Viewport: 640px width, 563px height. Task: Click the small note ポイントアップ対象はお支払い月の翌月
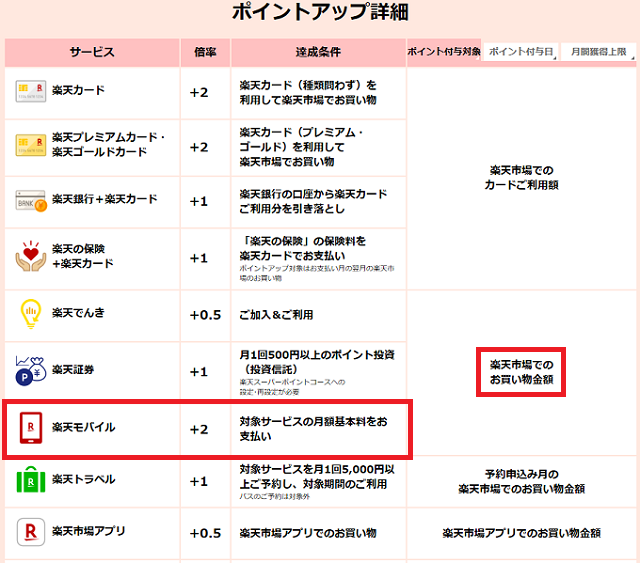point(317,273)
